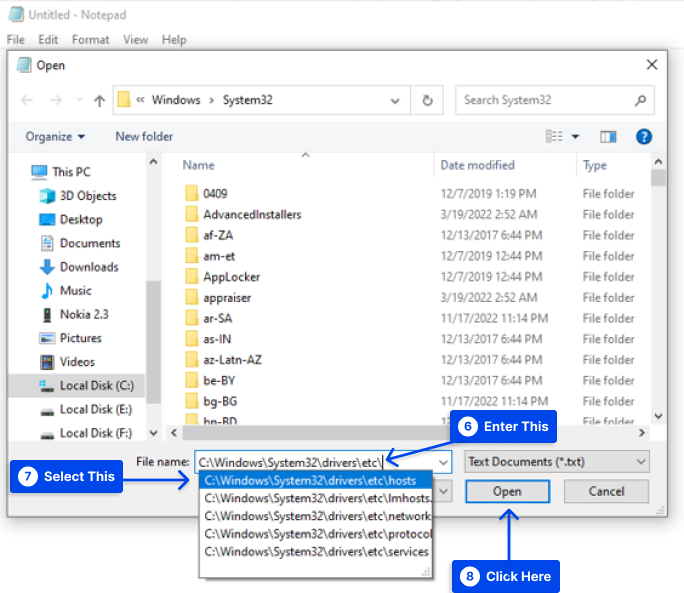The height and width of the screenshot is (593, 684).
Task: Go up one folder level arrow
Action: pyautogui.click(x=99, y=101)
